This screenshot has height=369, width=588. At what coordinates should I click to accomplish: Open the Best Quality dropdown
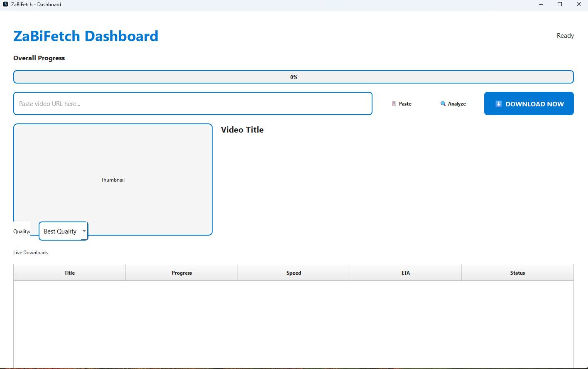point(64,231)
